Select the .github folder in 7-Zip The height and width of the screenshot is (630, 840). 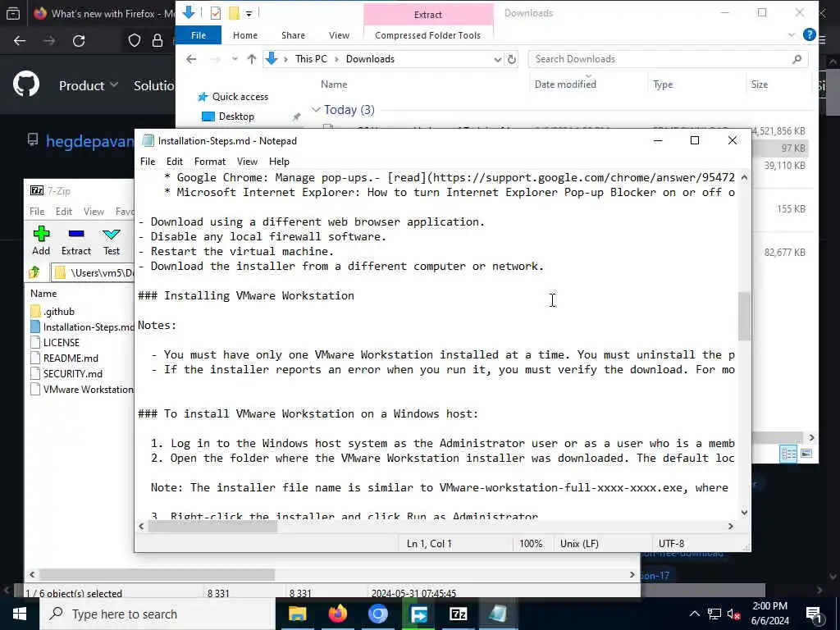tap(59, 311)
